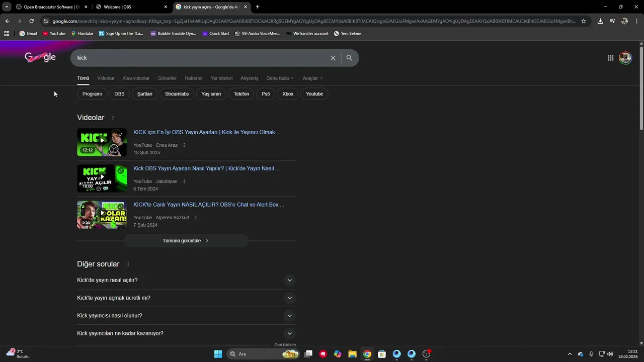Viewport: 644px width, 362px height.
Task: Open the three-dot menu next to Alperen Bozkurt
Action: (196, 218)
